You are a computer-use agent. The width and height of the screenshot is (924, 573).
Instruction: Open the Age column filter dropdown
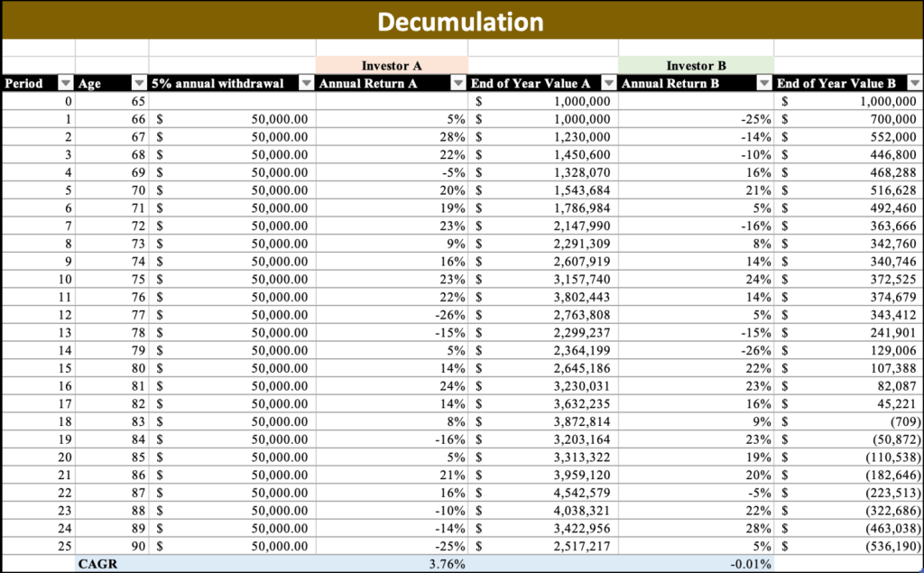139,84
